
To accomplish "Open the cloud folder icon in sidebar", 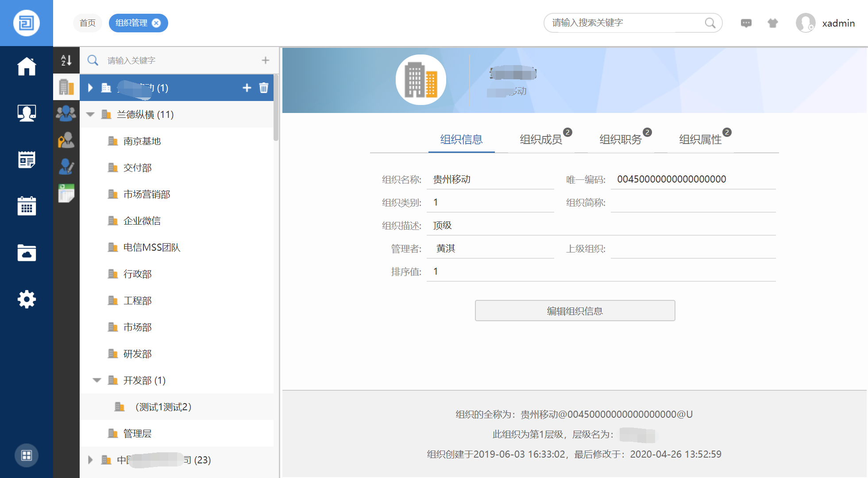I will coord(27,253).
